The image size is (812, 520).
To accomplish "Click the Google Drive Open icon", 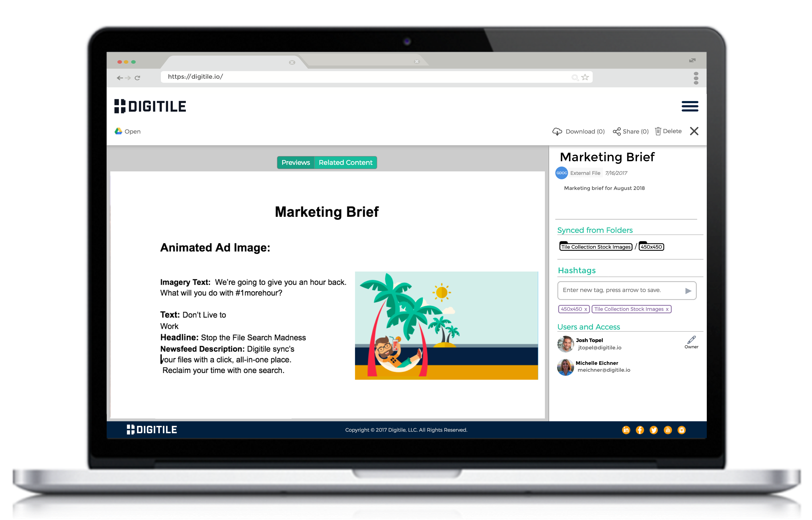I will tap(118, 131).
